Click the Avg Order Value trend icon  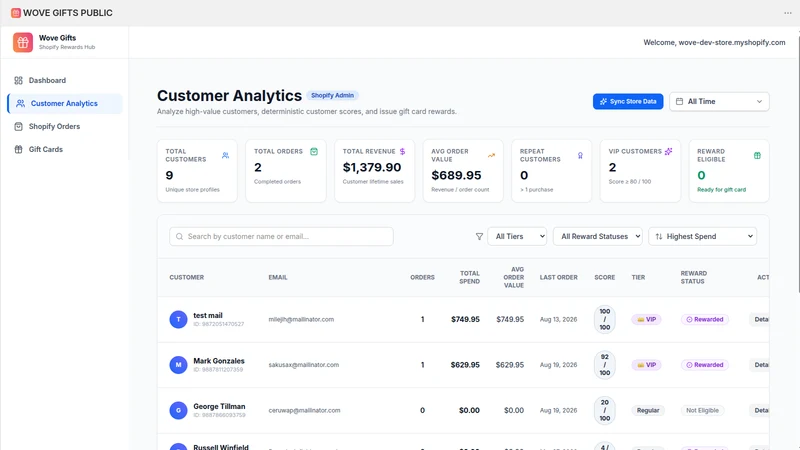491,155
